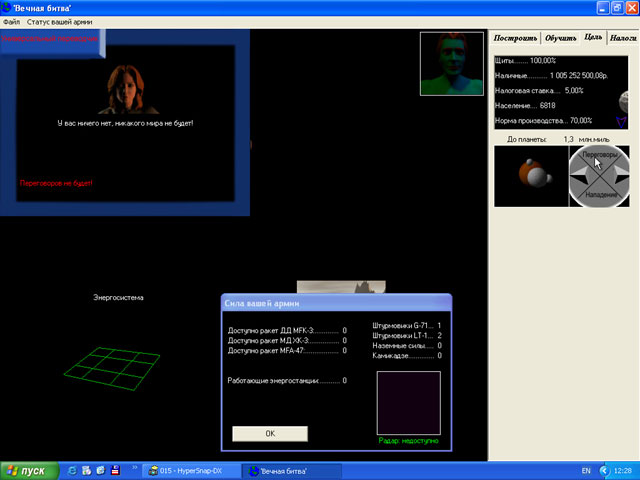Screen dimensions: 640x480
Task: Click the molecule-like planet preview image
Action: click(x=531, y=176)
